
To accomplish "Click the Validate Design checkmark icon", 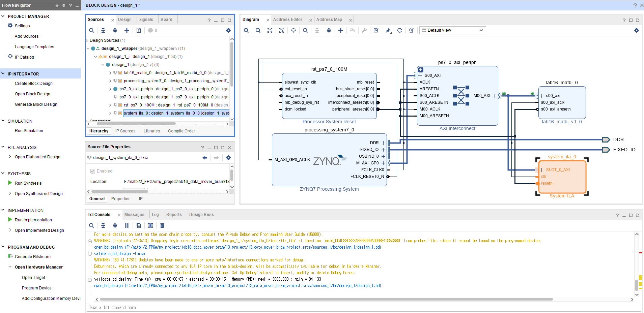I will (x=376, y=30).
